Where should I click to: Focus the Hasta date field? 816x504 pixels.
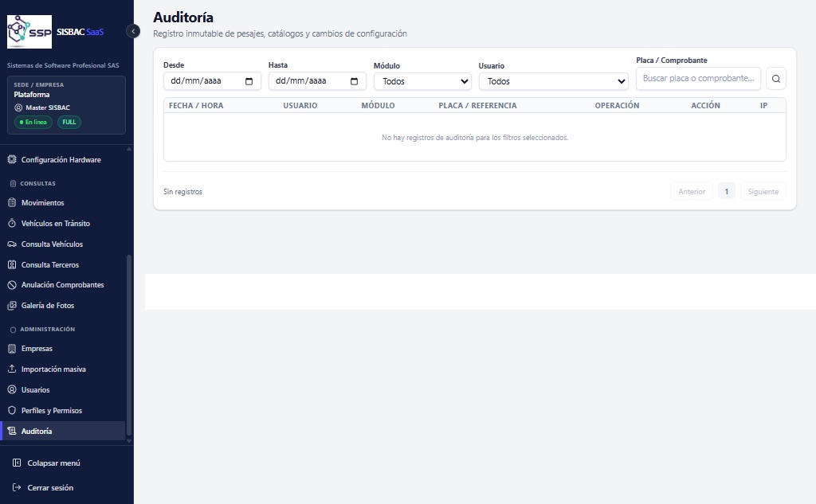point(317,80)
